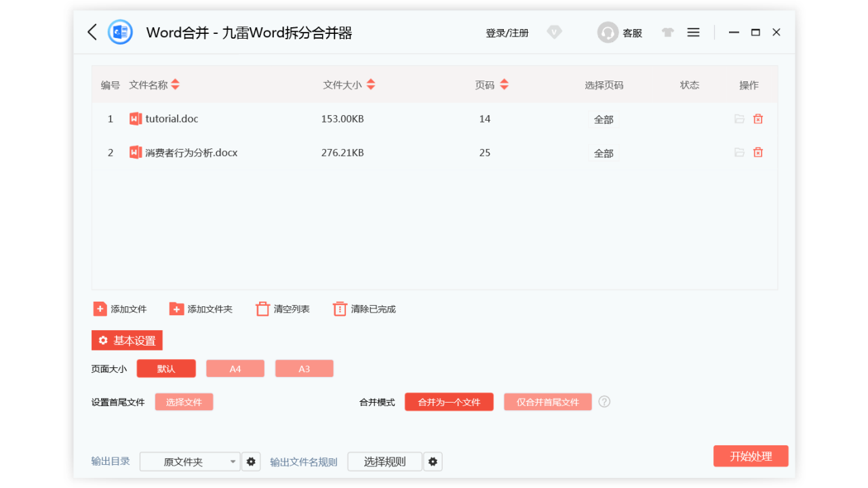Enable 仅合并首尾文件 merge mode
This screenshot has height=488, width=868.
pyautogui.click(x=547, y=401)
